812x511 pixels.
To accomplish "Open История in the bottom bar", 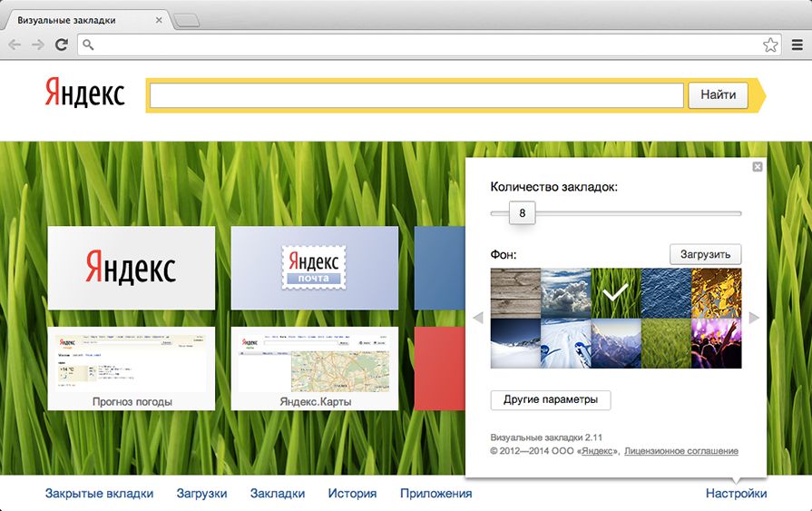I will point(352,494).
